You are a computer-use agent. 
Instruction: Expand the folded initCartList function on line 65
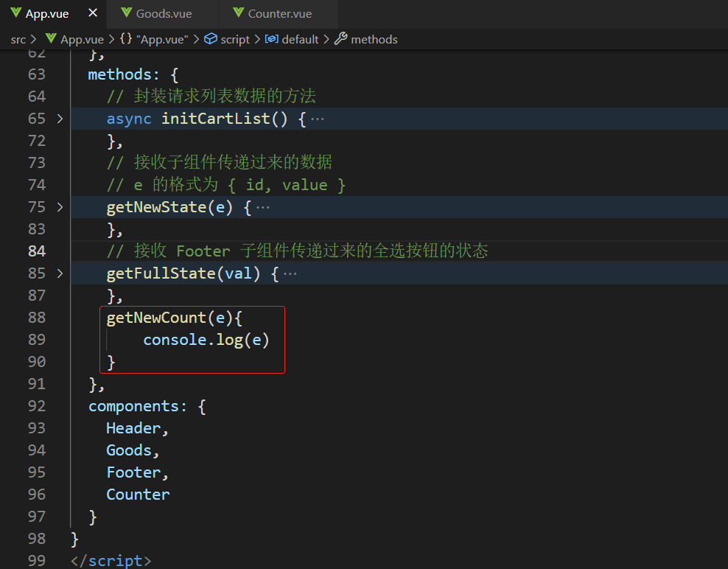point(60,119)
